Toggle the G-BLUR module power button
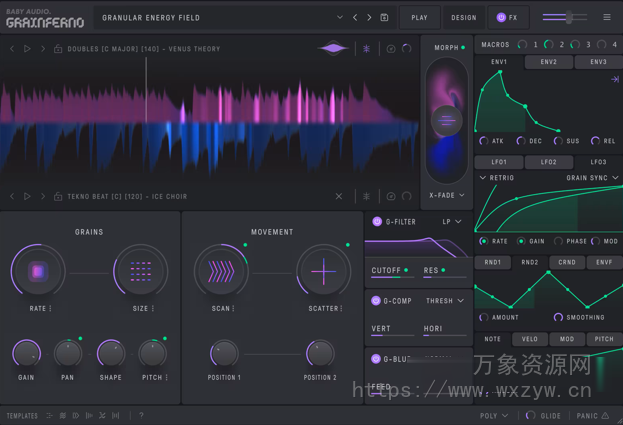 pyautogui.click(x=376, y=359)
